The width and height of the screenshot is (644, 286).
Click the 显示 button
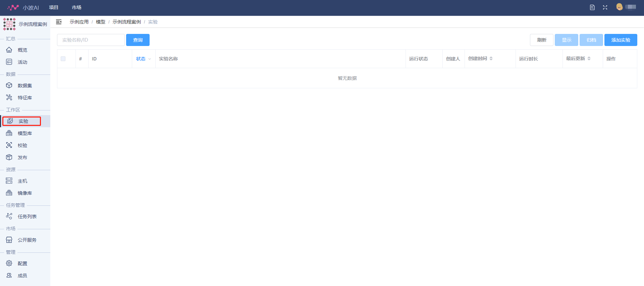point(567,40)
